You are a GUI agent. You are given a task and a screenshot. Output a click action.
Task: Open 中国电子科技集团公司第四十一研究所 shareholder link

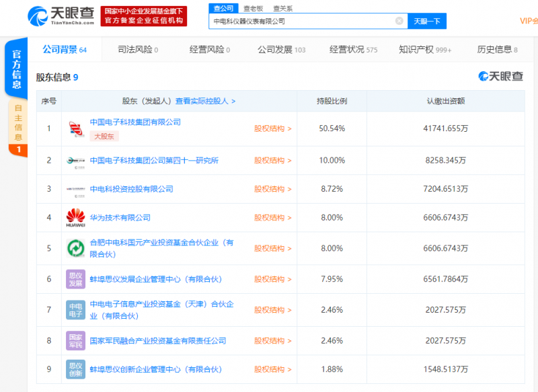click(x=154, y=161)
